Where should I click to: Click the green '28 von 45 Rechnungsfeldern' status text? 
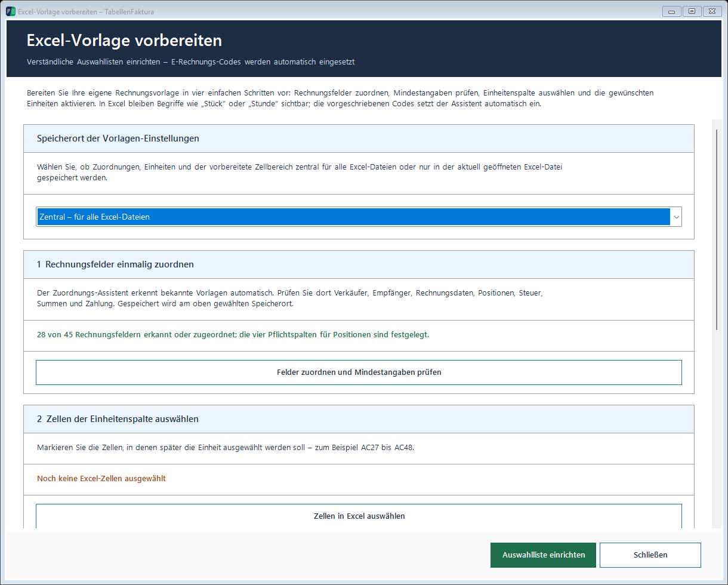tap(233, 334)
